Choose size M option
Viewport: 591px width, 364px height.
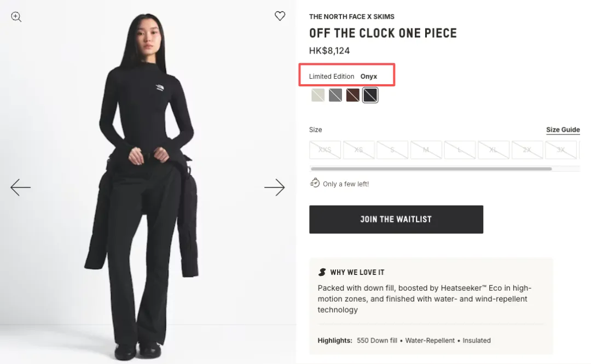point(426,150)
